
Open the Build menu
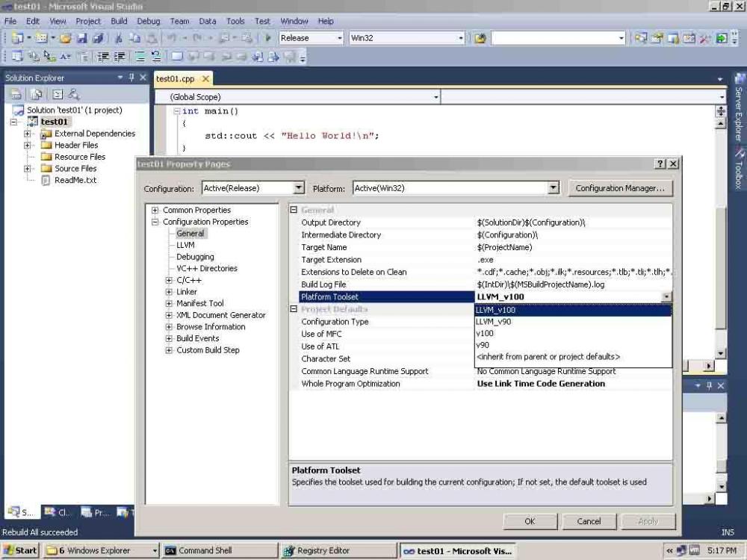[119, 22]
